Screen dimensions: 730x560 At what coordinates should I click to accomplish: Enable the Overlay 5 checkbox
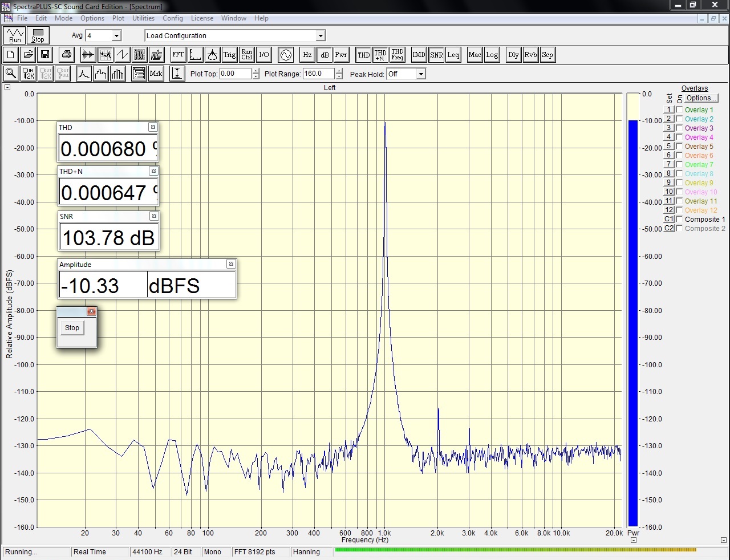pyautogui.click(x=679, y=147)
